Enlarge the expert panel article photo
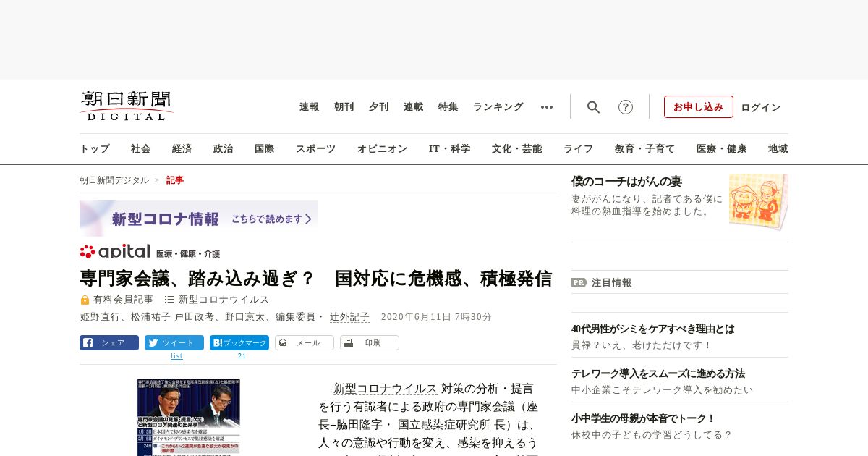868x456 pixels. coord(189,418)
